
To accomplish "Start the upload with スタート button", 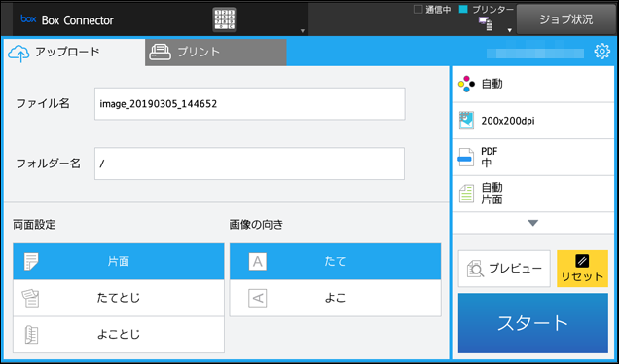I will point(533,323).
